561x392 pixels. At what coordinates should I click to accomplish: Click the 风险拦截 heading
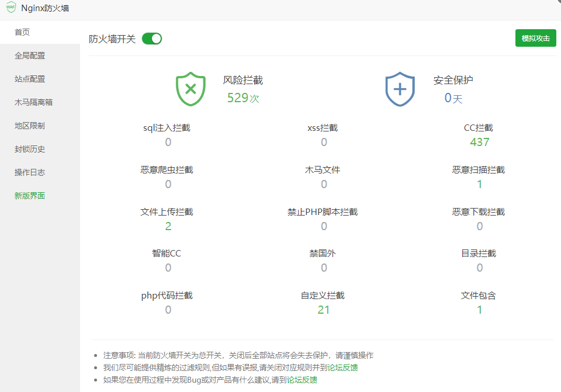pos(243,80)
